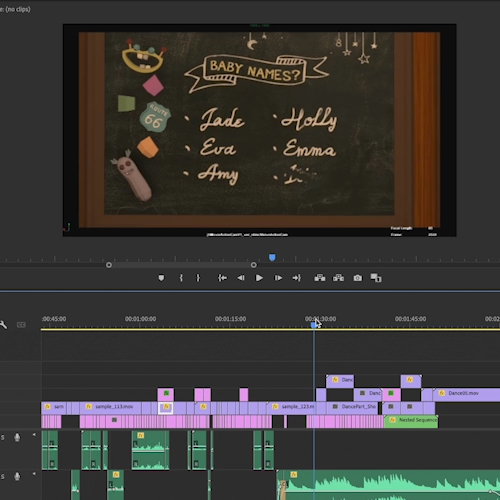Open the timeline wrench settings

click(4, 325)
